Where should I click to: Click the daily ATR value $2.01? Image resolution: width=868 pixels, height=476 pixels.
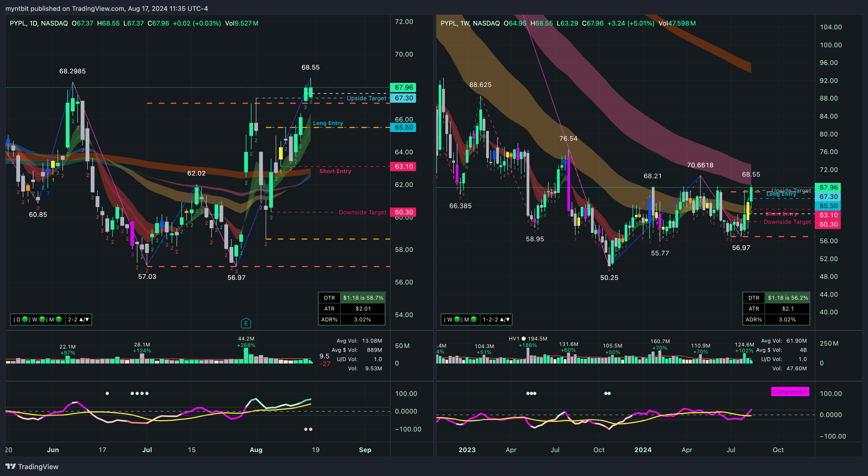363,308
